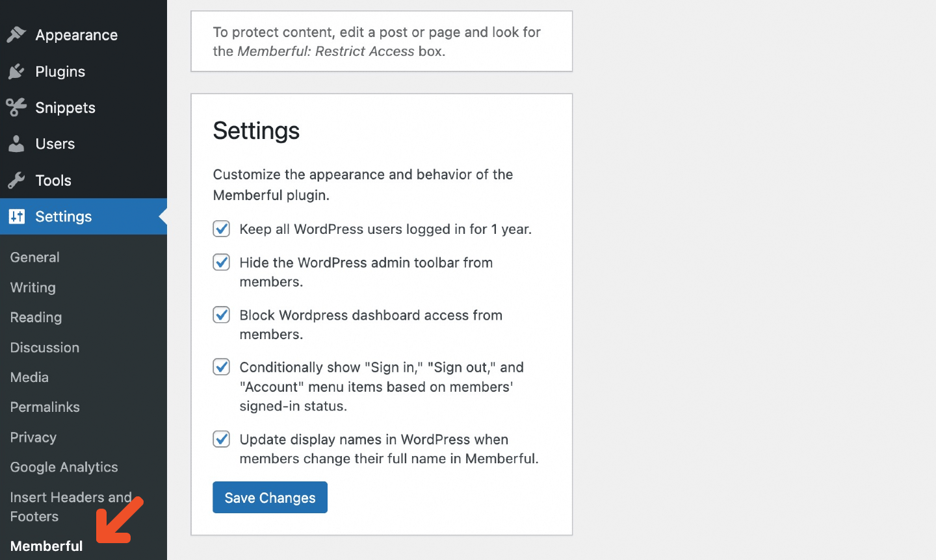The width and height of the screenshot is (936, 560).
Task: Click the Appearance paintbrush icon
Action: [16, 34]
